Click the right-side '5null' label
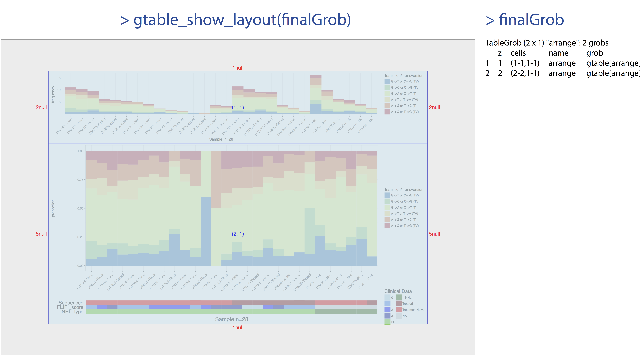 click(434, 234)
